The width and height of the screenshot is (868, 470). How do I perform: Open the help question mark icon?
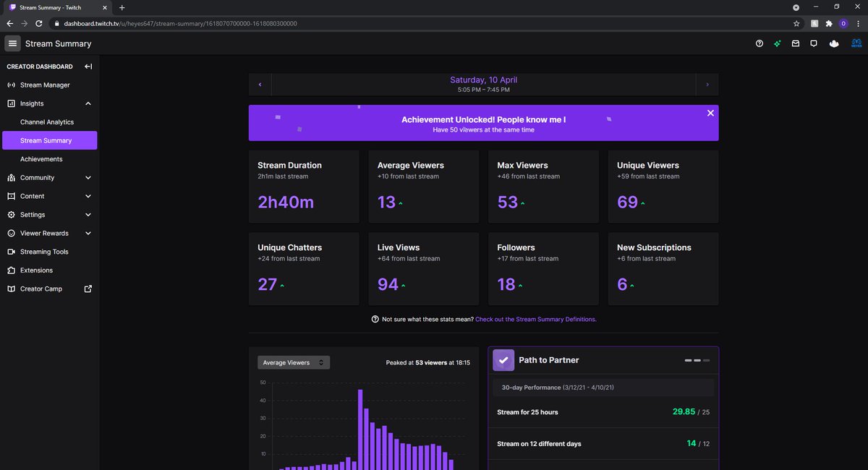(759, 43)
